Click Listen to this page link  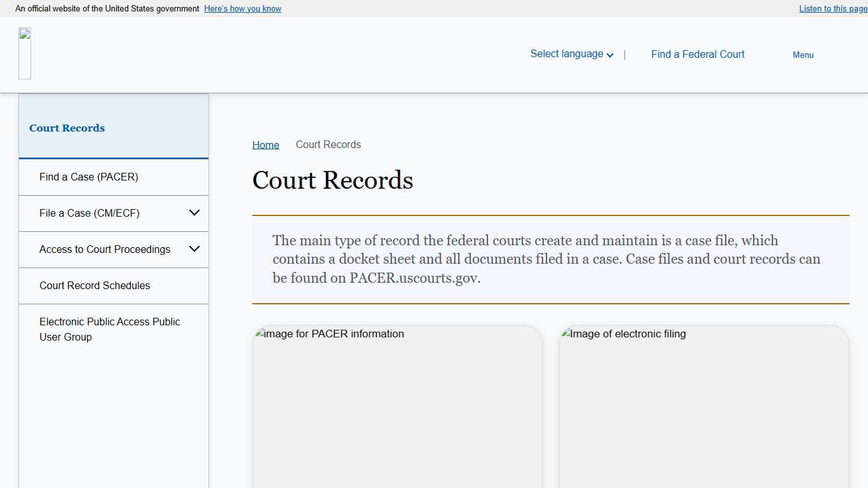coord(832,8)
